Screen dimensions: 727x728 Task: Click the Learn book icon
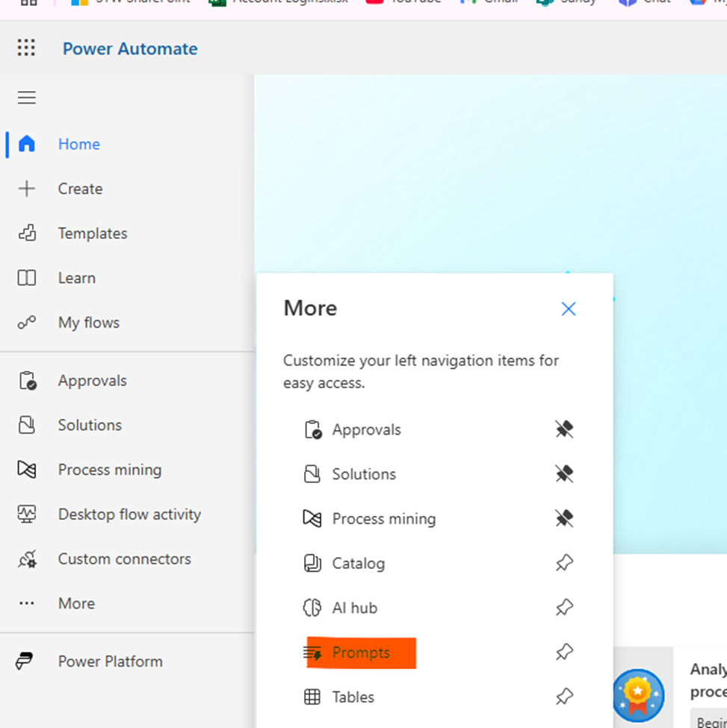pos(27,279)
